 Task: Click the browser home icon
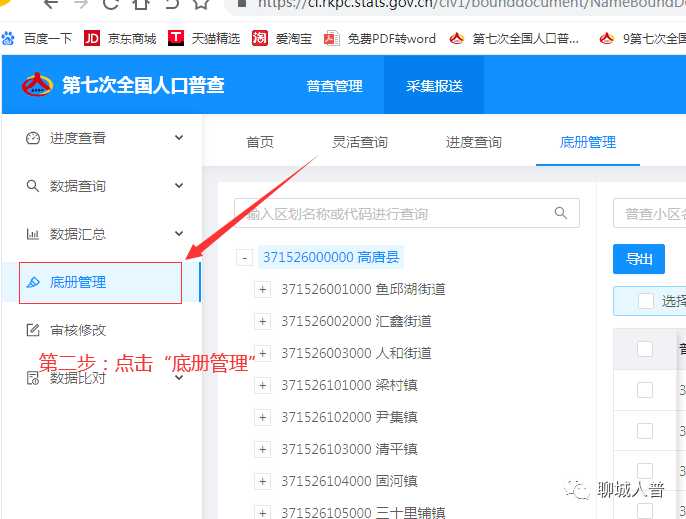pyautogui.click(x=141, y=4)
